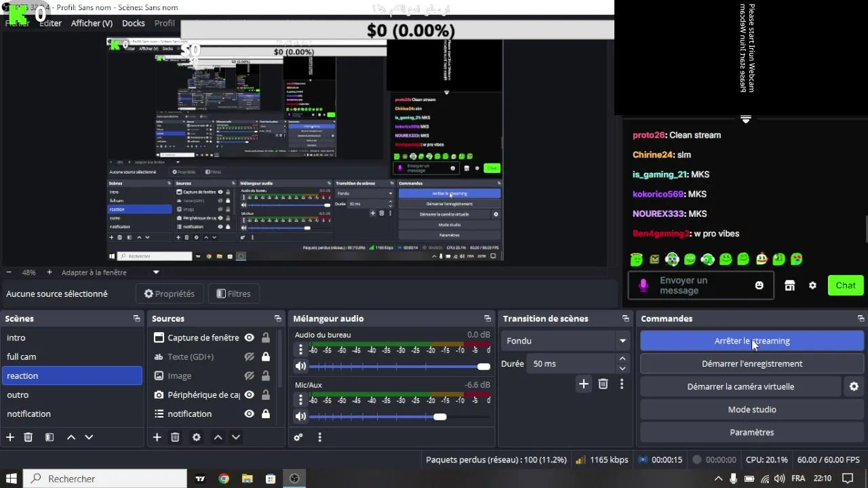Viewport: 868px width, 488px height.
Task: Hide the notification source
Action: pos(249,413)
